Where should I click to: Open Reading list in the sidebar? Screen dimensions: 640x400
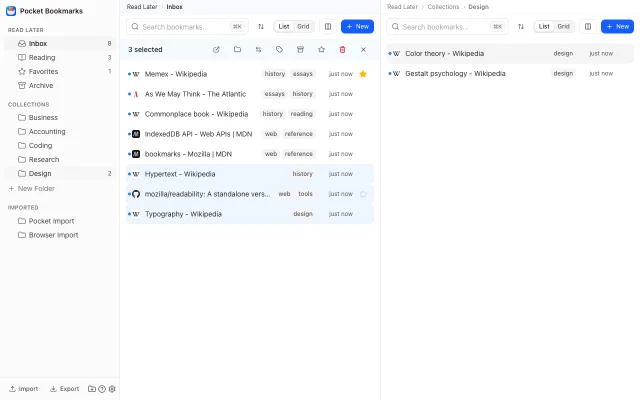coord(60,58)
